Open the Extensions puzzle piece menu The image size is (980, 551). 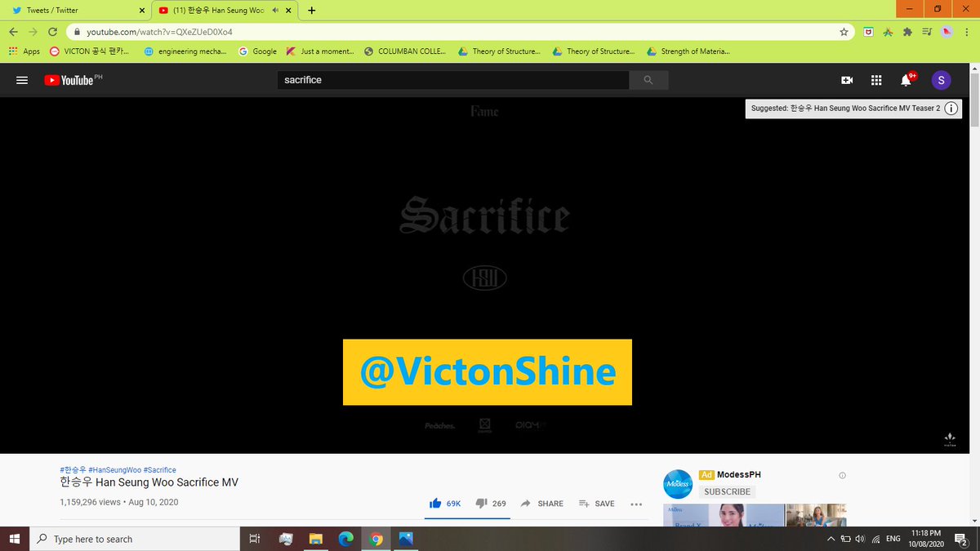point(907,32)
